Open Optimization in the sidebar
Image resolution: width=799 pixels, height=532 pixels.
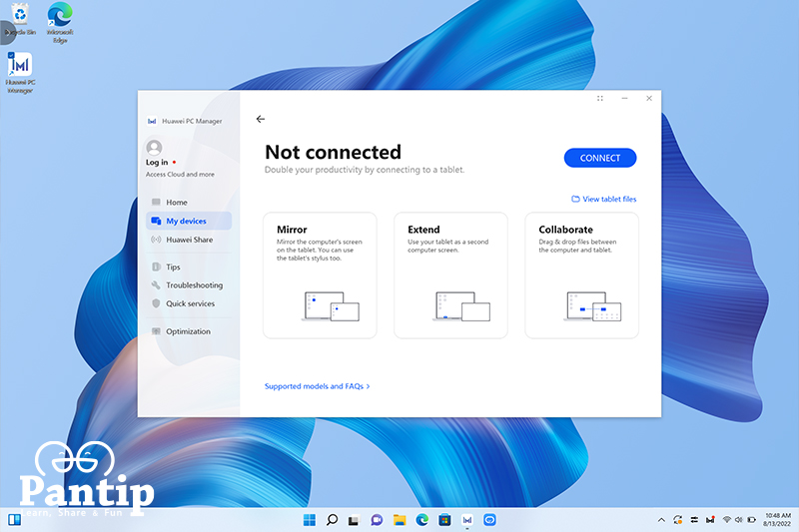[189, 331]
